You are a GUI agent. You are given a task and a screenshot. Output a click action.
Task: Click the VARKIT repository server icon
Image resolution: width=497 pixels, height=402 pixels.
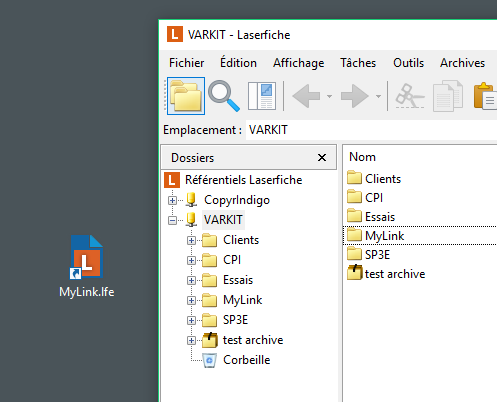191,220
